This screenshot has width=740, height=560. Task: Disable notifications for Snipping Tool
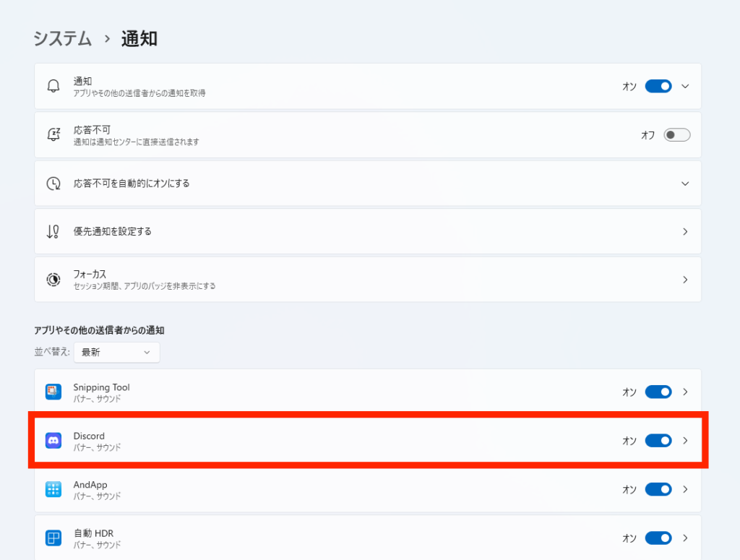pos(658,392)
